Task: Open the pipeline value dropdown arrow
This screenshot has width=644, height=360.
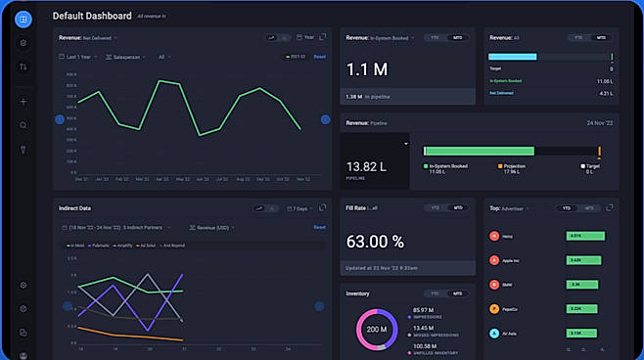Action: point(406,144)
